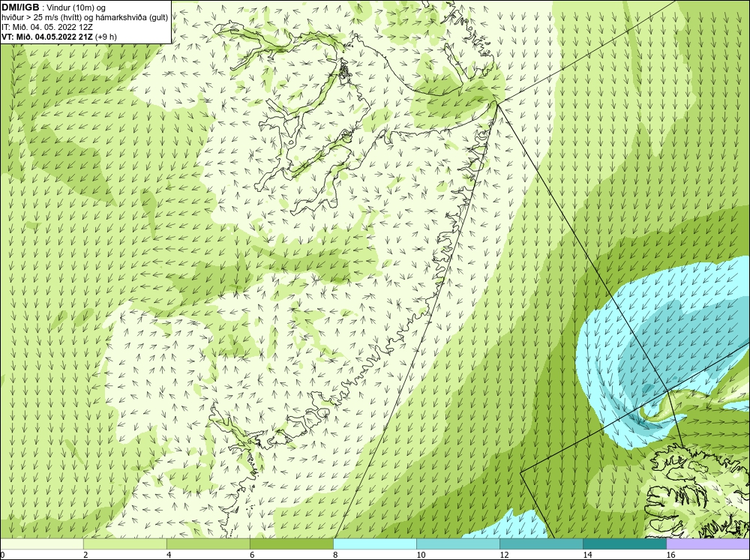Click the 0–2 m/s pale legend swatch

pyautogui.click(x=41, y=544)
